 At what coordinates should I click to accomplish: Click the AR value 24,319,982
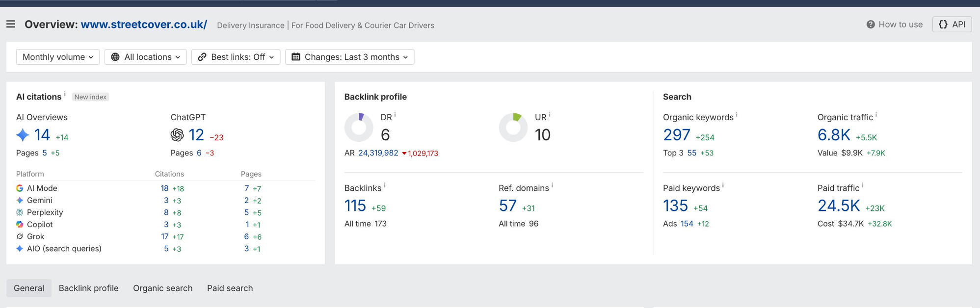(x=378, y=153)
